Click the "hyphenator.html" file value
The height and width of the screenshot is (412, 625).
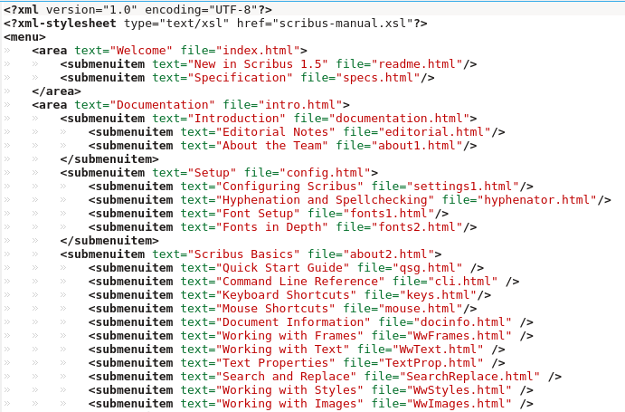coord(537,200)
